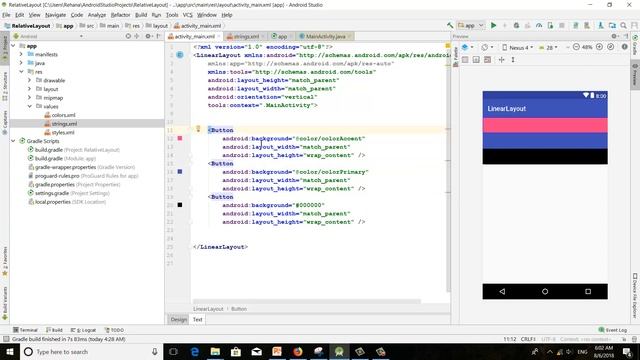This screenshot has width=640, height=360.
Task: Open the Nexus 4 device dropdown
Action: (517, 47)
